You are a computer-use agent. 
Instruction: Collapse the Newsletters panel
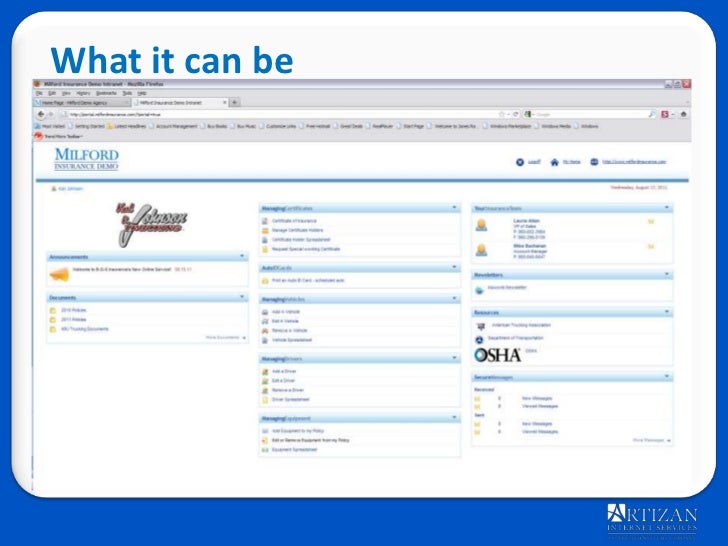coord(667,274)
